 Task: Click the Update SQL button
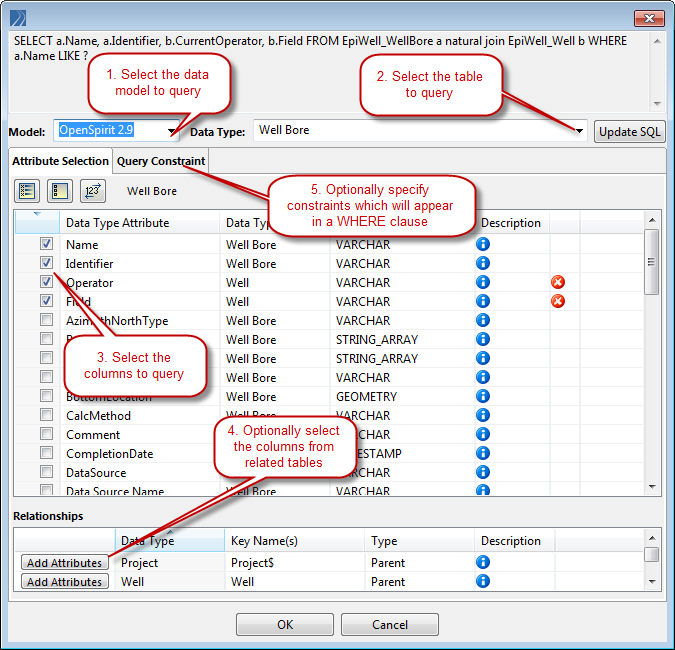point(629,132)
